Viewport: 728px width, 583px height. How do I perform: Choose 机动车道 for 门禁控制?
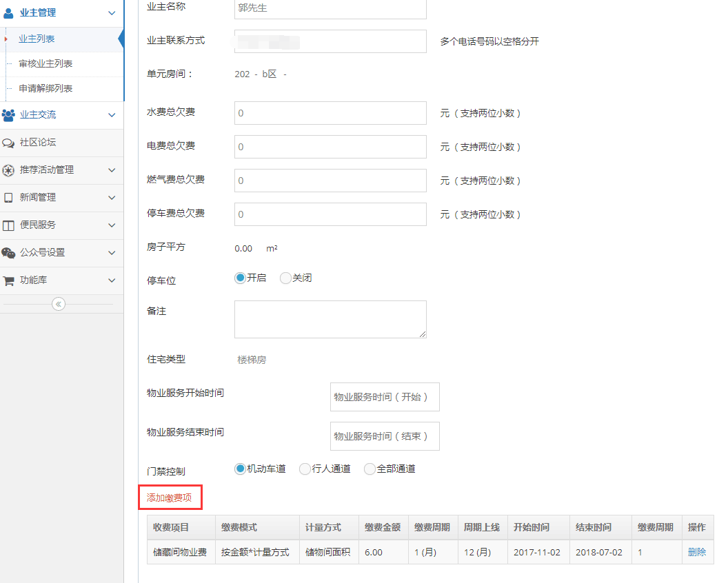[x=240, y=469]
